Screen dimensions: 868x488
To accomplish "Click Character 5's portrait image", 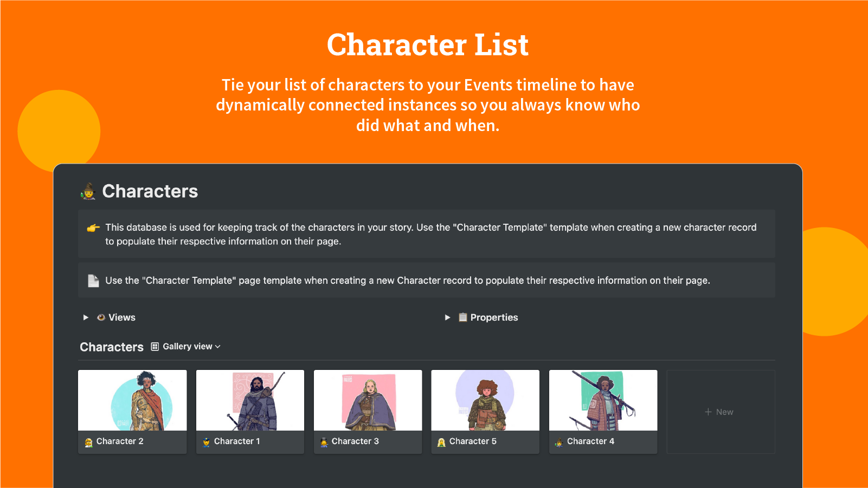I will tap(485, 401).
